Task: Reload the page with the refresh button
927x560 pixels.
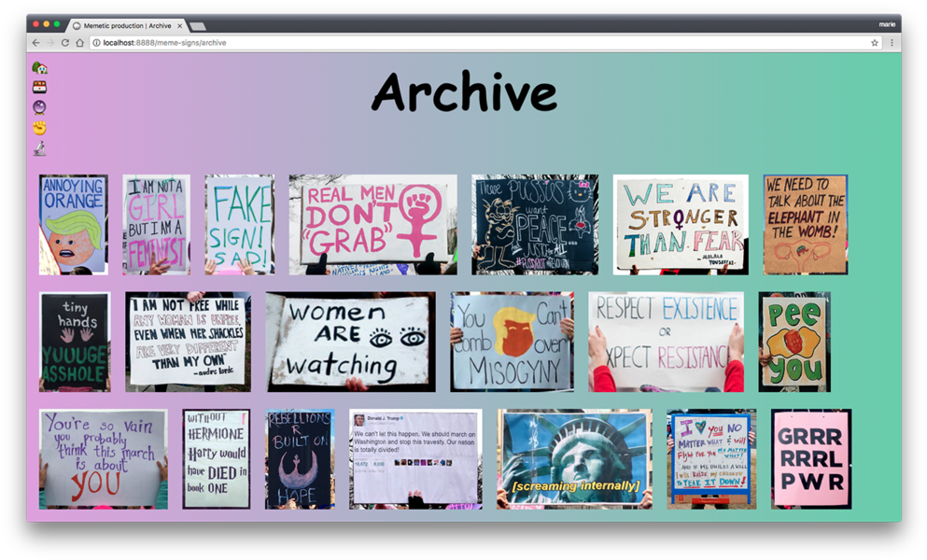Action: tap(65, 43)
